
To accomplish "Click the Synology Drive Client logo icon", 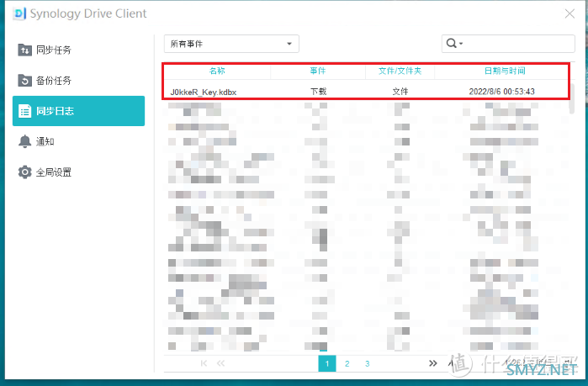I will (x=19, y=13).
